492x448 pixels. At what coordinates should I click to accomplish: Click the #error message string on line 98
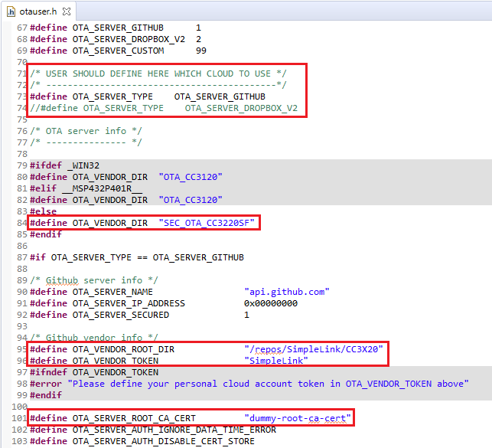pos(269,384)
